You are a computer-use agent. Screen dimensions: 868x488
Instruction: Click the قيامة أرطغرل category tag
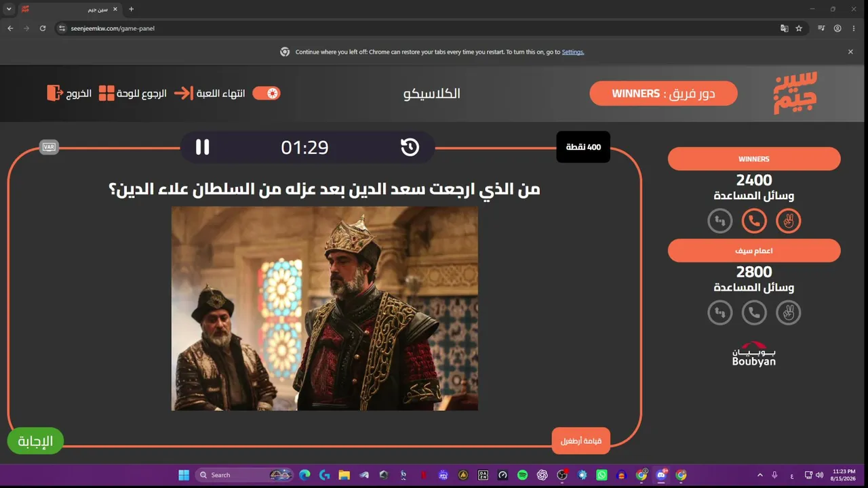pos(581,441)
